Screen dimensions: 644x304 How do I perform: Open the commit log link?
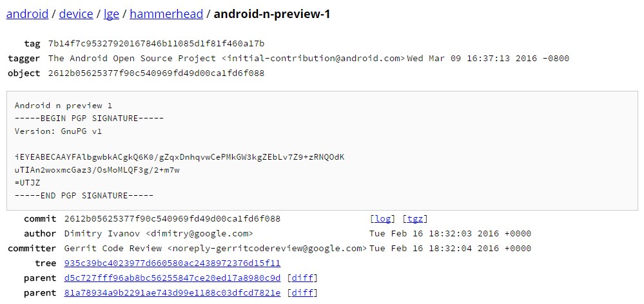pos(383,219)
